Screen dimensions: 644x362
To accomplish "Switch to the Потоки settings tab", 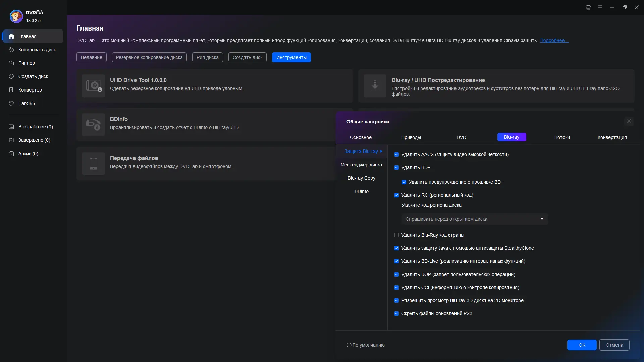I will click(562, 137).
